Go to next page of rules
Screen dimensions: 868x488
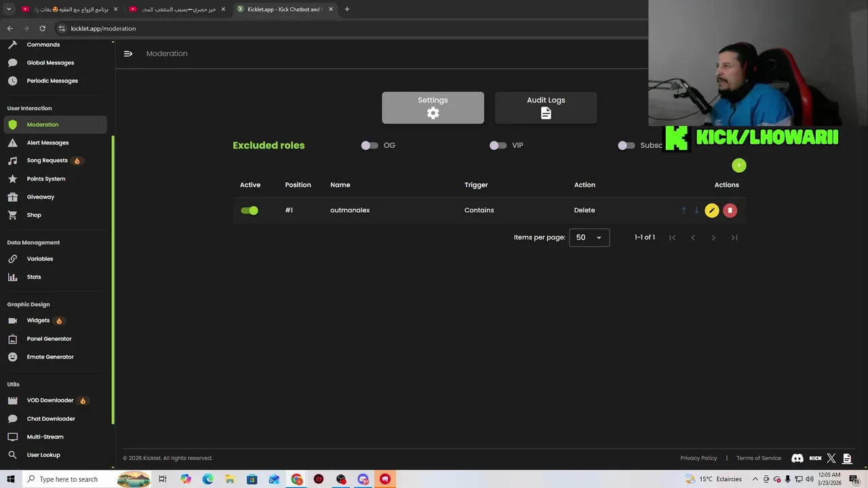[x=713, y=237]
